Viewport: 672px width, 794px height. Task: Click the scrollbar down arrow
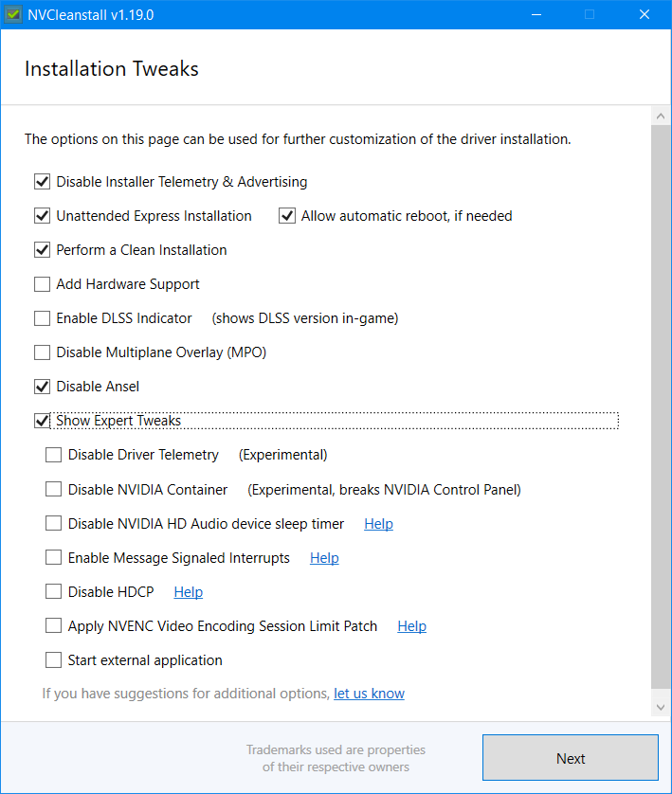coord(661,707)
